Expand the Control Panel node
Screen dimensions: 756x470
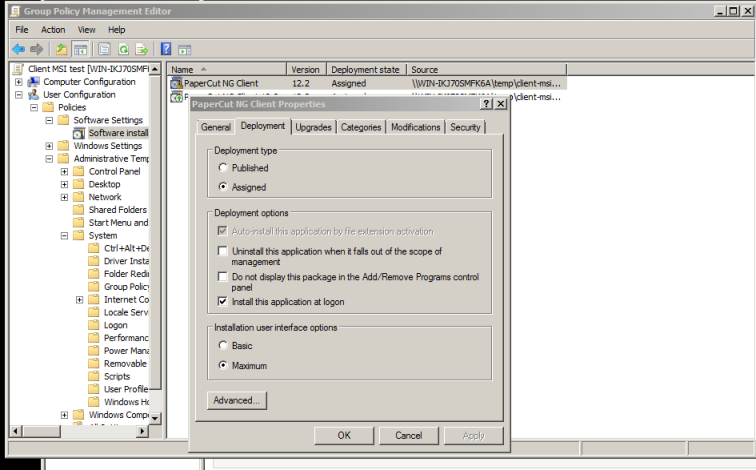point(64,171)
